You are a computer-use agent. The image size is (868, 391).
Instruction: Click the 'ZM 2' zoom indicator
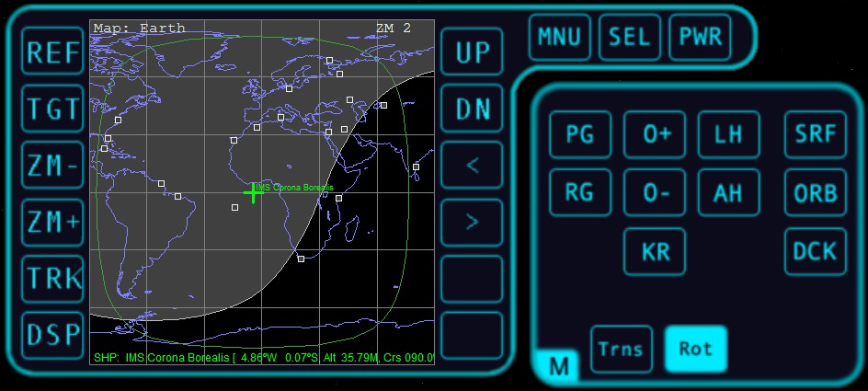pos(393,29)
